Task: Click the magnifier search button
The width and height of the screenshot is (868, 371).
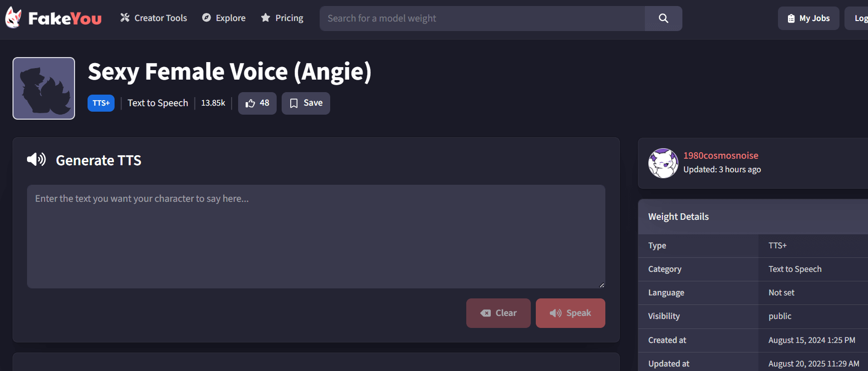Action: pyautogui.click(x=663, y=19)
